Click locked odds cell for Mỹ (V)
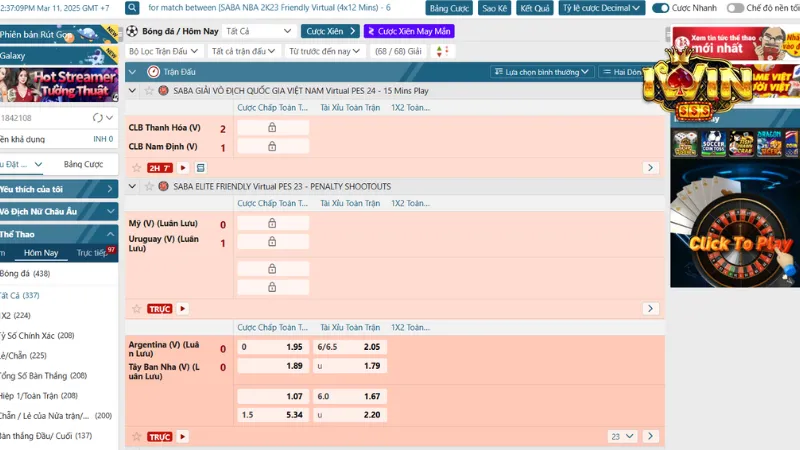 272,223
